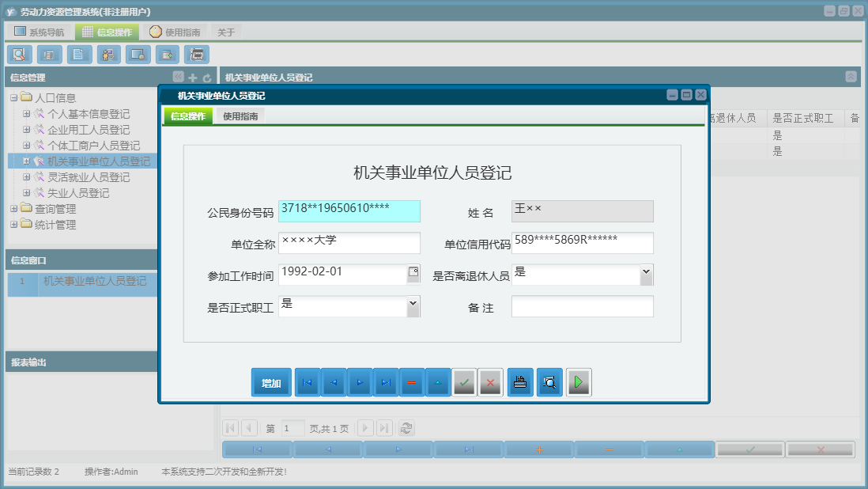This screenshot has height=489, width=868.
Task: Expand the 企业用工人员登记 node
Action: 26,130
